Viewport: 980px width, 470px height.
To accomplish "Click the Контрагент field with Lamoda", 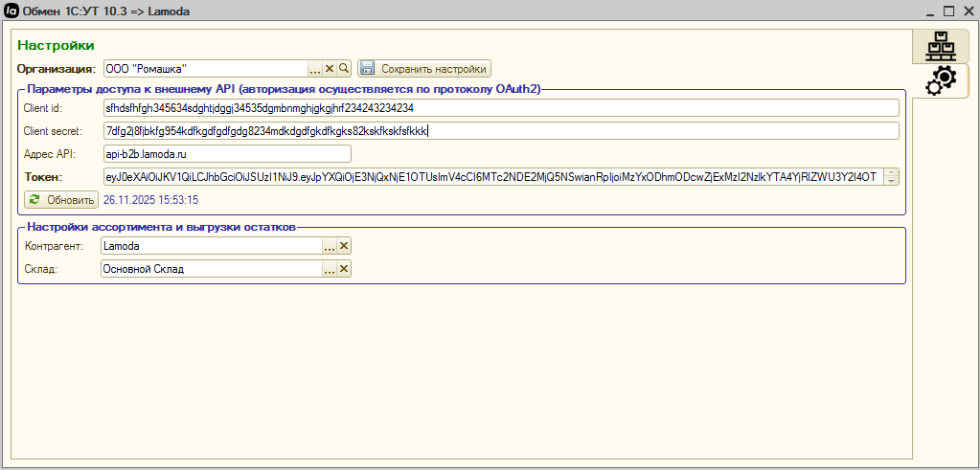I will (212, 246).
